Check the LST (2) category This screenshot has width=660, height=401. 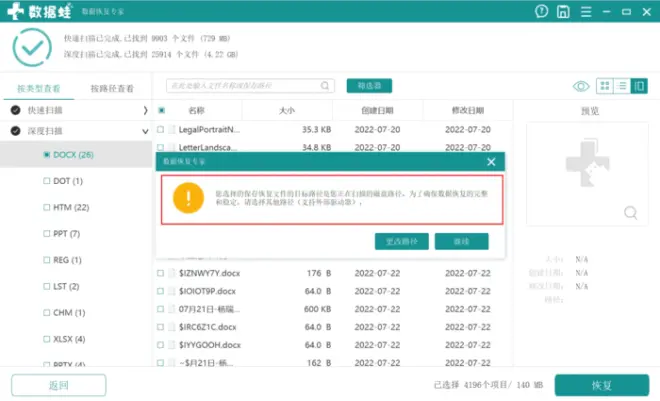coord(47,287)
